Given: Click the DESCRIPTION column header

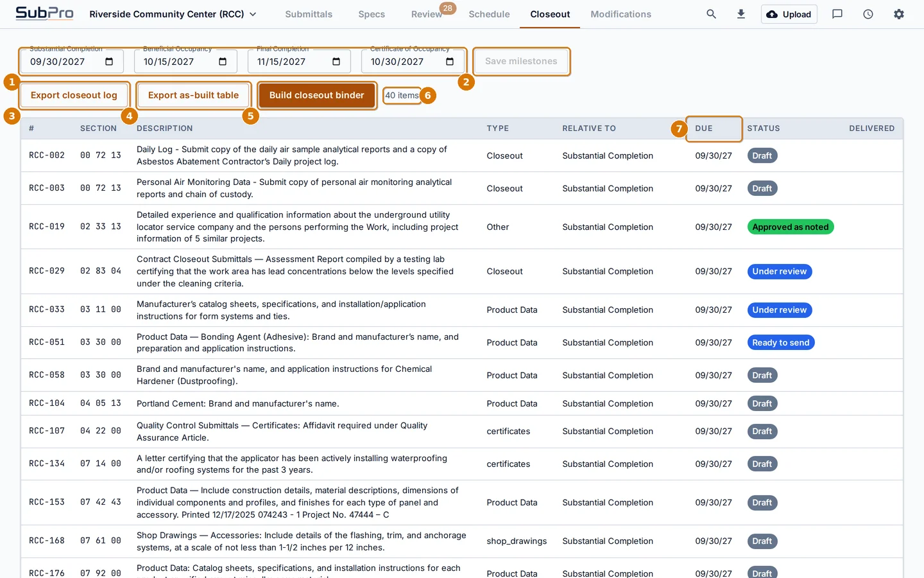Looking at the screenshot, I should coord(165,128).
